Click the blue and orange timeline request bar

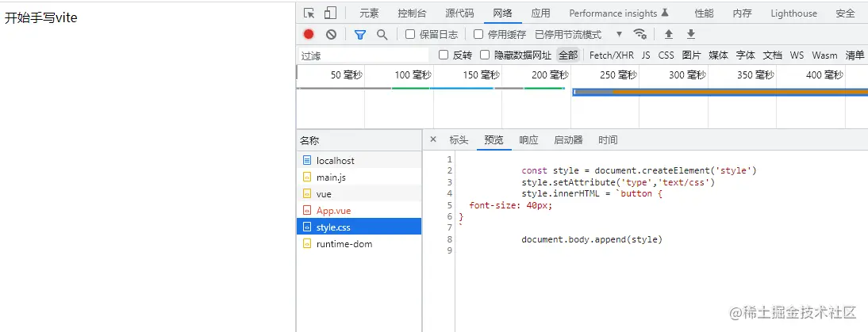(720, 92)
